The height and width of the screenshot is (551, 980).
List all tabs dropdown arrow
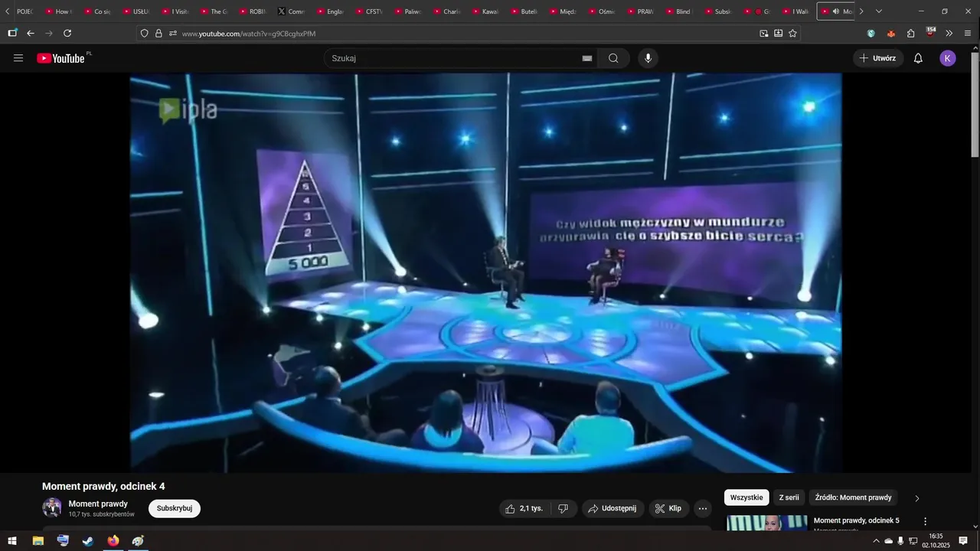click(878, 11)
